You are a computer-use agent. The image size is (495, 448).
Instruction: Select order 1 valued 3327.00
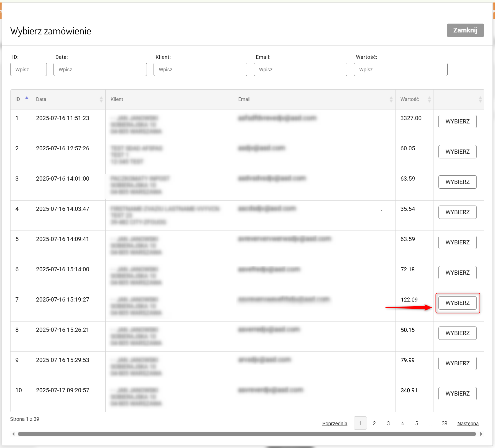(457, 122)
